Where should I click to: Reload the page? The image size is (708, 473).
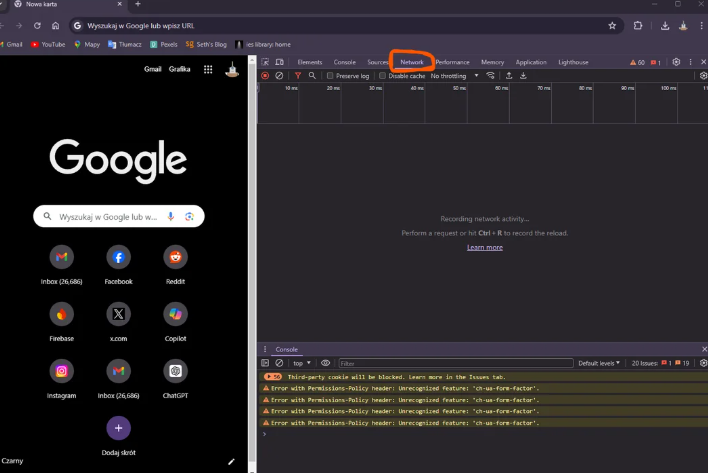point(37,26)
